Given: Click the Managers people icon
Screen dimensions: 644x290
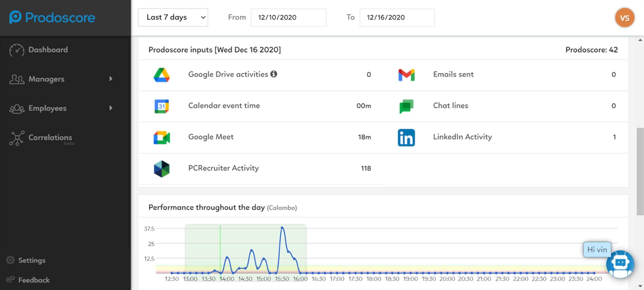Looking at the screenshot, I should click(x=17, y=79).
